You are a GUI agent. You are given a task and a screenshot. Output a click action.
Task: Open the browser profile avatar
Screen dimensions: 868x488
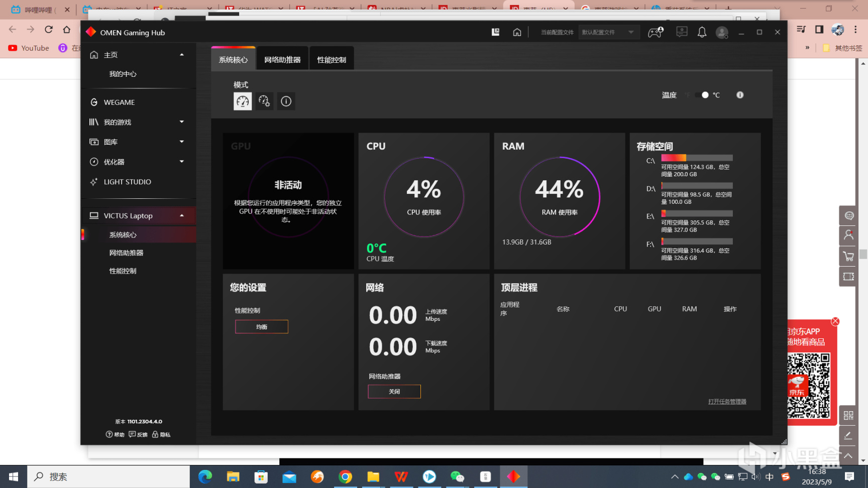point(837,30)
